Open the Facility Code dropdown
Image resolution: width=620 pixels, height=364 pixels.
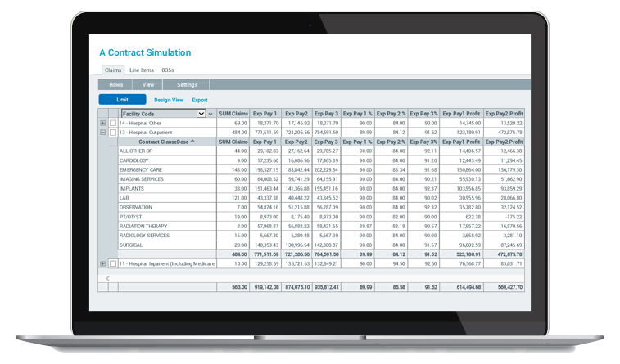(201, 114)
